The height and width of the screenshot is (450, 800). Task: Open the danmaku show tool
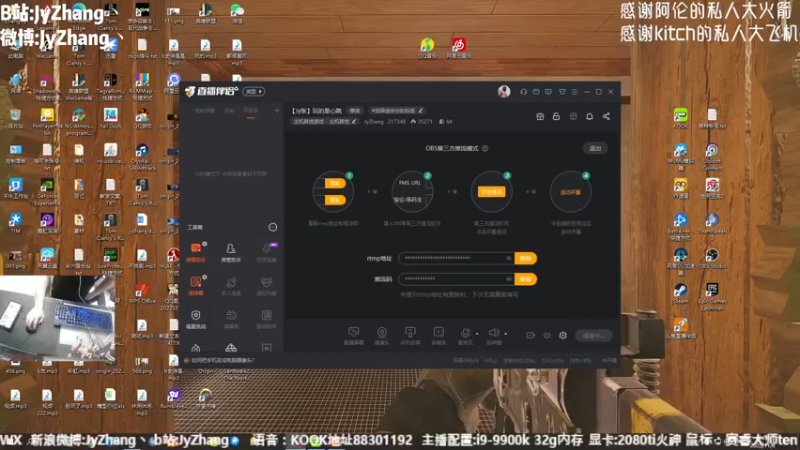[x=231, y=319]
